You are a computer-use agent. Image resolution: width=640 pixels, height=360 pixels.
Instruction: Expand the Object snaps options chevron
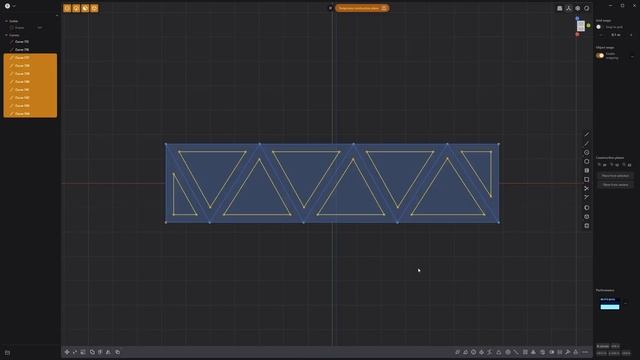pos(633,56)
